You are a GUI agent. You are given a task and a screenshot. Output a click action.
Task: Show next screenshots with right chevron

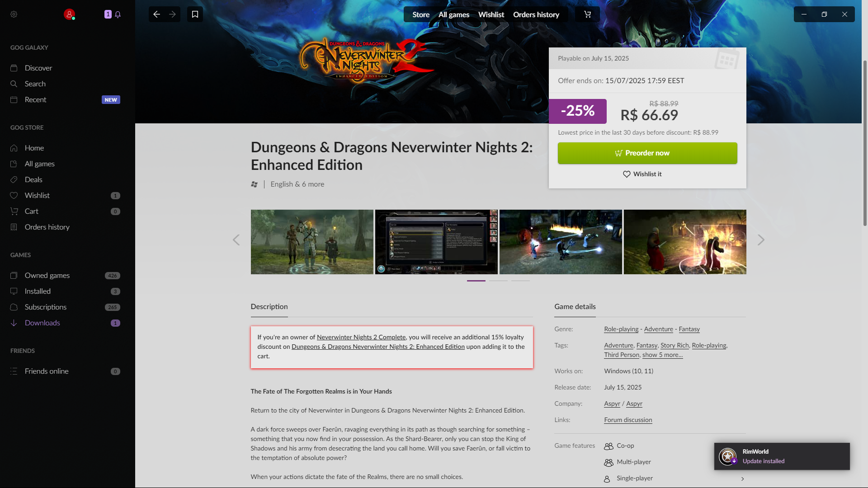pyautogui.click(x=761, y=240)
